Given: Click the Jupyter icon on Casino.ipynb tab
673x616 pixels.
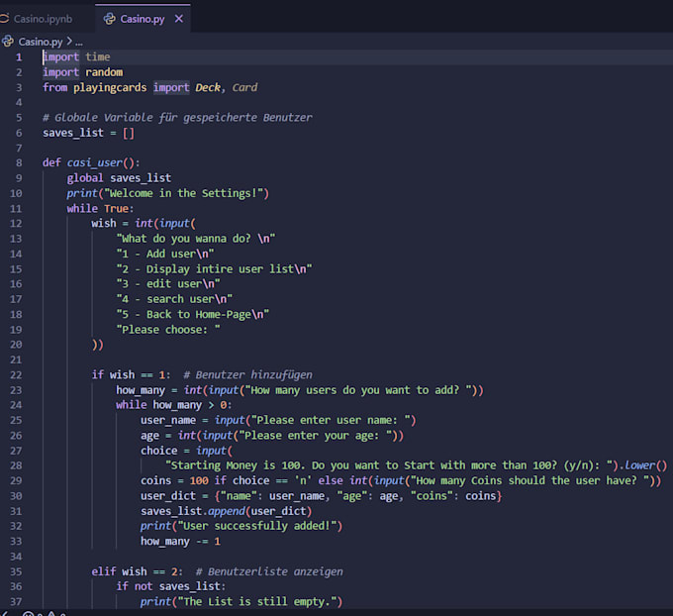Looking at the screenshot, I should [4, 19].
